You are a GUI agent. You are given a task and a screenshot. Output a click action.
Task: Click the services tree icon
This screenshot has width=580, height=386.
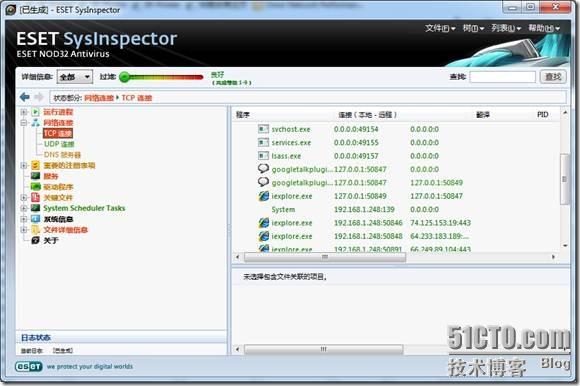pyautogui.click(x=36, y=176)
